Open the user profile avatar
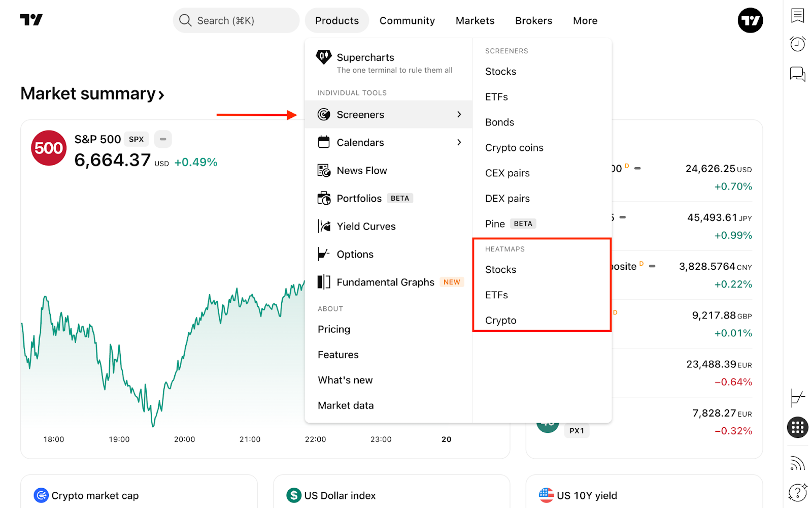Viewport: 812px width, 508px height. (750, 20)
